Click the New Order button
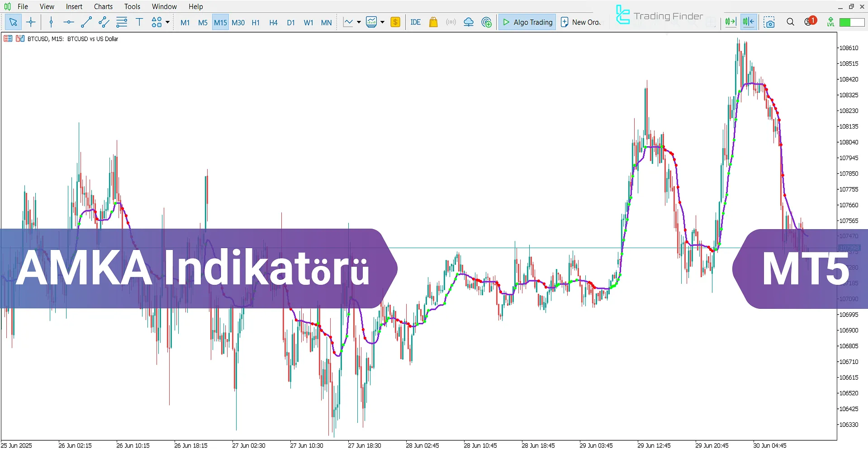The height and width of the screenshot is (451, 868). point(580,22)
